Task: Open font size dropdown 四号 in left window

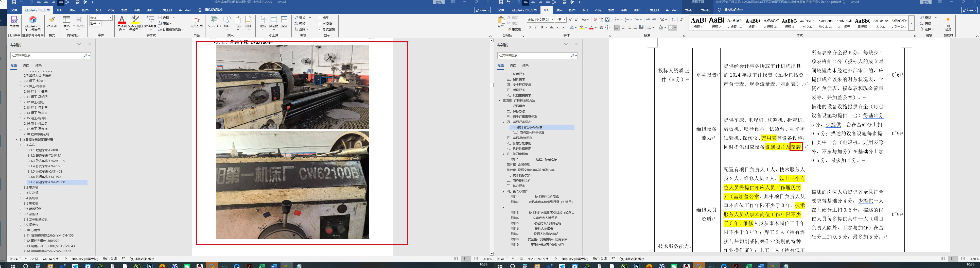Action: (100, 23)
